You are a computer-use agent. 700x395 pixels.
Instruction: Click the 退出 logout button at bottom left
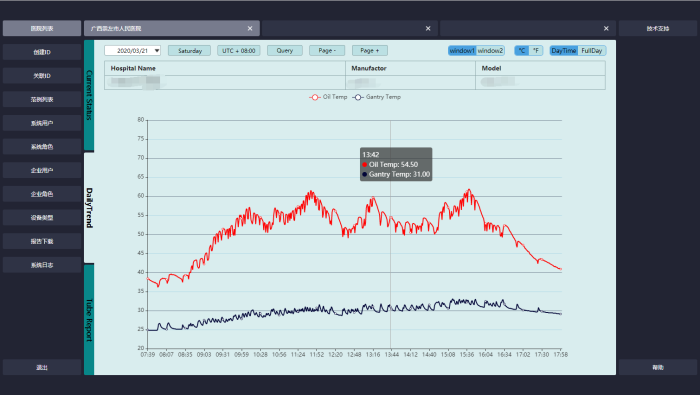(42, 367)
